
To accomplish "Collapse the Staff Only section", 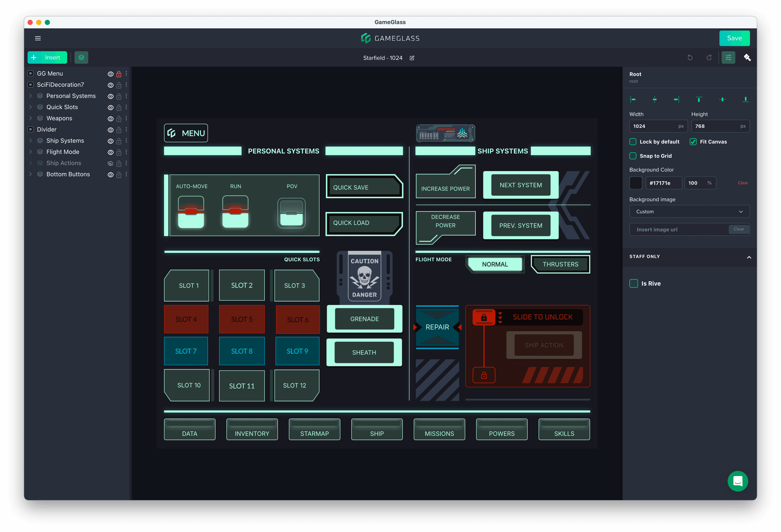I will [749, 257].
